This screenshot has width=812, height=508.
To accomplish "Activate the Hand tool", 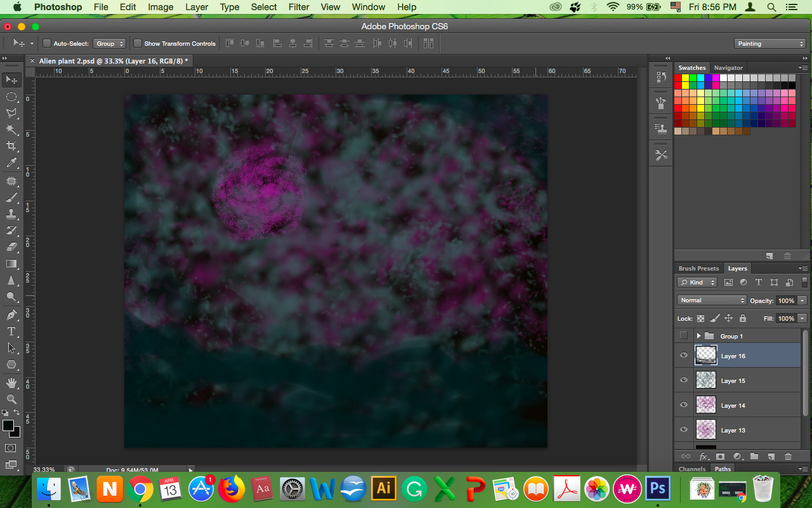I will click(11, 382).
